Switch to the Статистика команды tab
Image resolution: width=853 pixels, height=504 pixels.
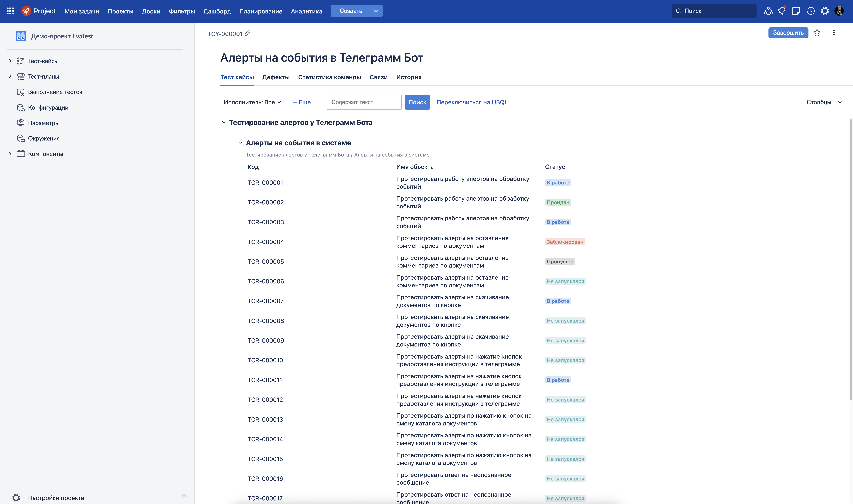tap(330, 77)
